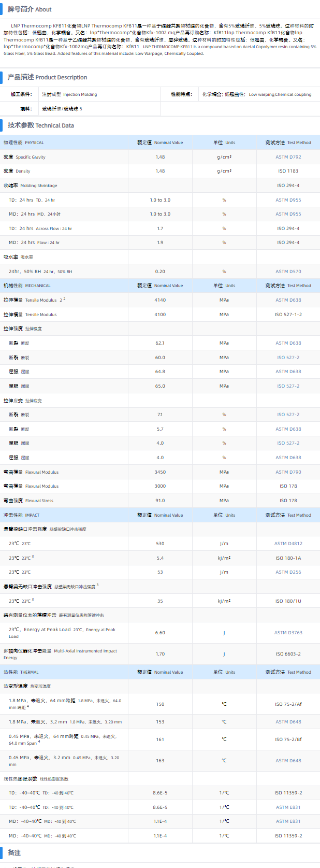
Task: Click the ASTM D4812 impact test link
Action: (x=288, y=544)
